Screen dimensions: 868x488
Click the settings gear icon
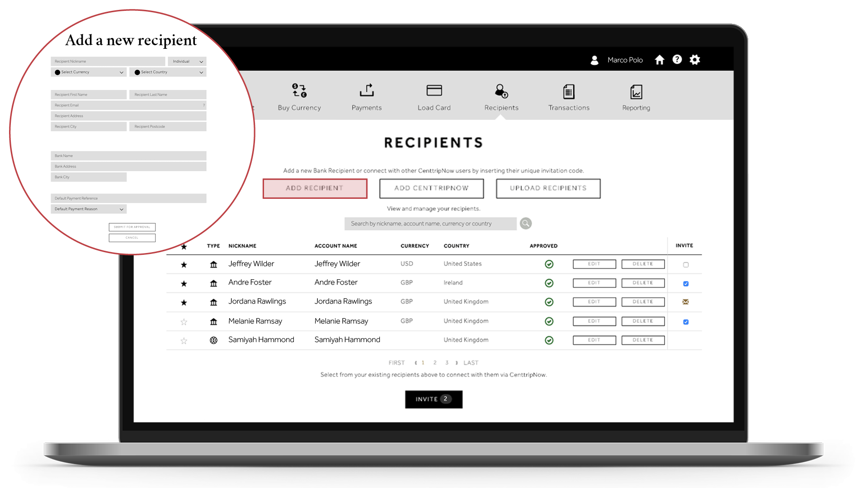point(693,59)
